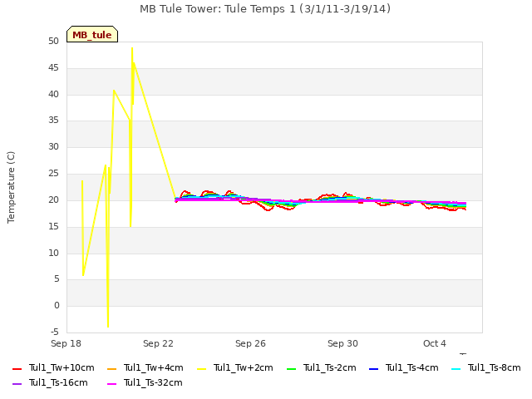
Task: Click the MB_tule label badge
Action: [x=92, y=34]
